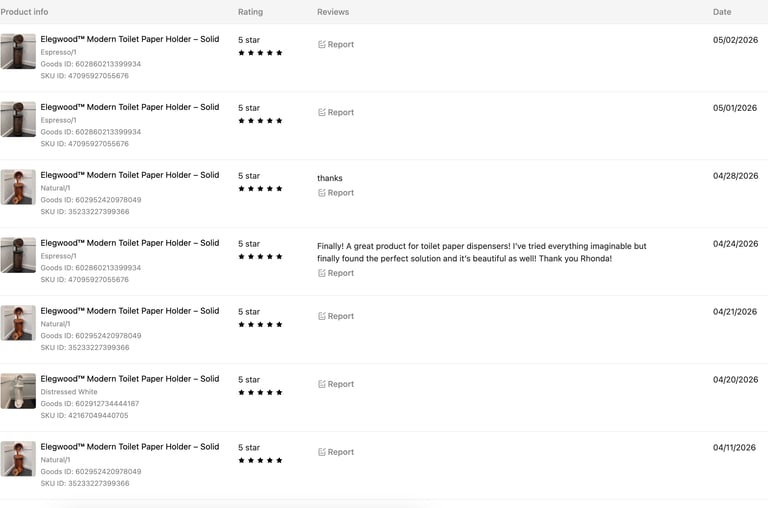Open product title in 04/20/2026 row
The image size is (768, 508).
[x=130, y=379]
